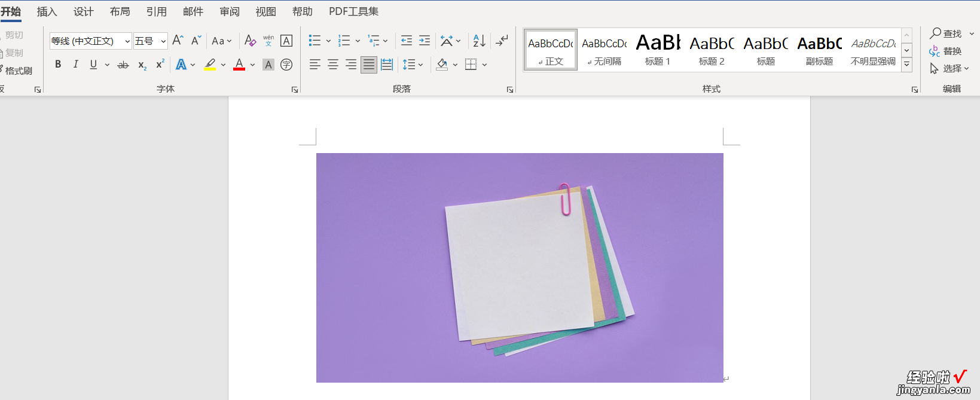Click the 替换 button
The image size is (980, 400).
(x=946, y=51)
